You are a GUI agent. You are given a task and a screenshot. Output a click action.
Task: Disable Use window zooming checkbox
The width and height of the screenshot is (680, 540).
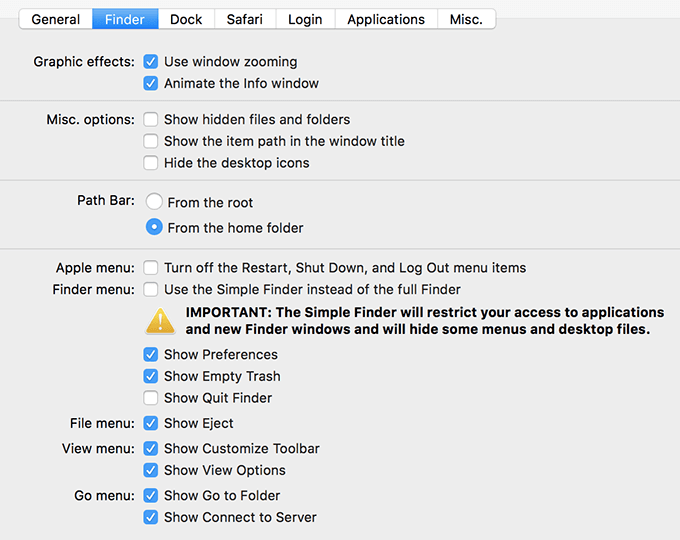pyautogui.click(x=151, y=62)
